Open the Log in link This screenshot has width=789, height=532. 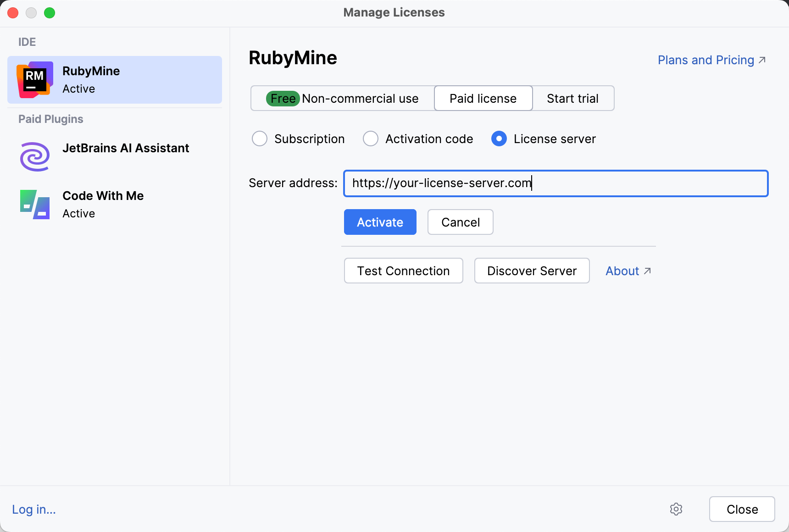click(33, 509)
